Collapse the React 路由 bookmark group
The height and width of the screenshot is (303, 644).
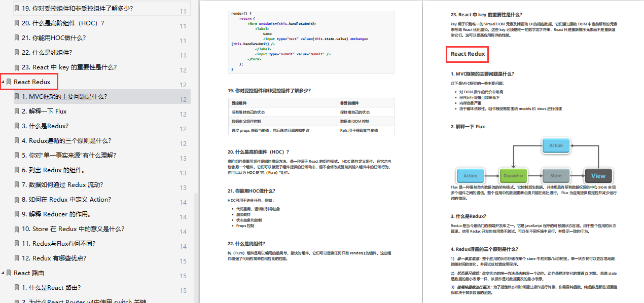coord(3,273)
